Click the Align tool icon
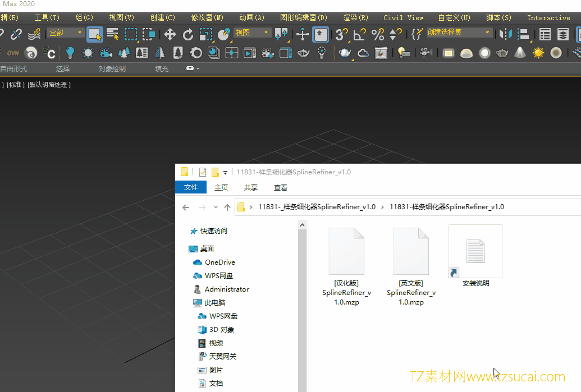581x392 pixels. (524, 34)
